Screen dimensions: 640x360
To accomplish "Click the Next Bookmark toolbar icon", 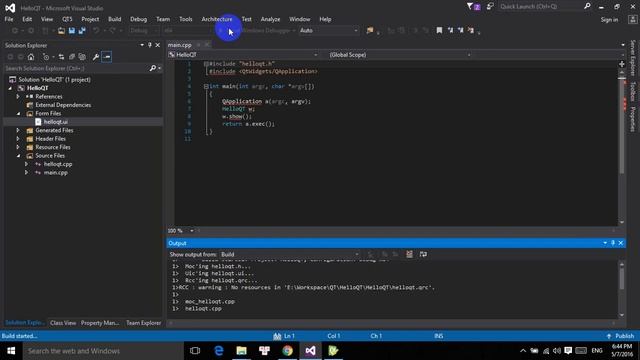I will (460, 31).
